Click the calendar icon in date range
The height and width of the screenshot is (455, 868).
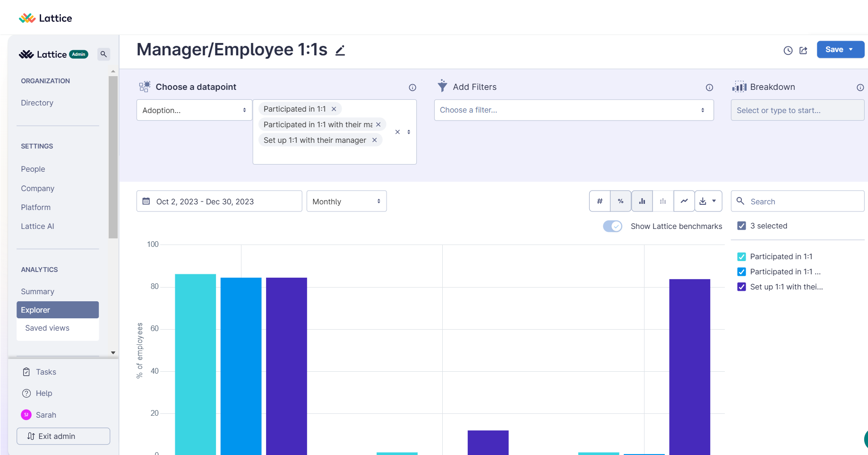(146, 201)
